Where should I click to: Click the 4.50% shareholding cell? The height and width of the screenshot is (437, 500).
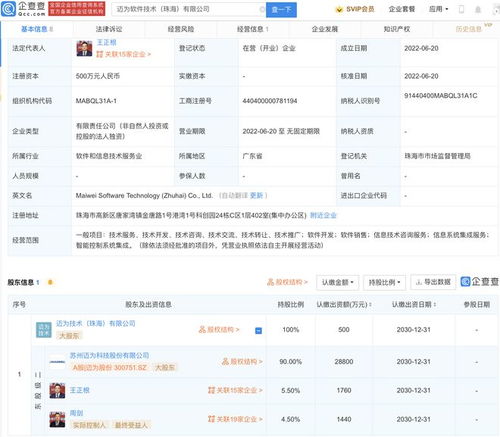[291, 419]
